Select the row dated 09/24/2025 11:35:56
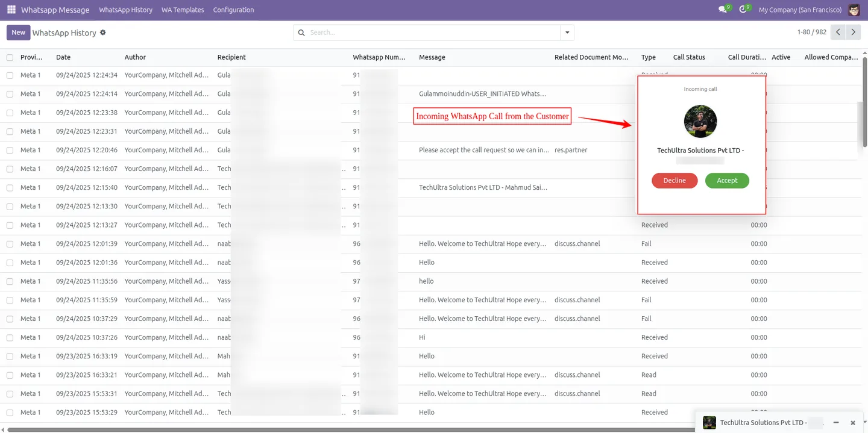The image size is (868, 433). point(10,281)
